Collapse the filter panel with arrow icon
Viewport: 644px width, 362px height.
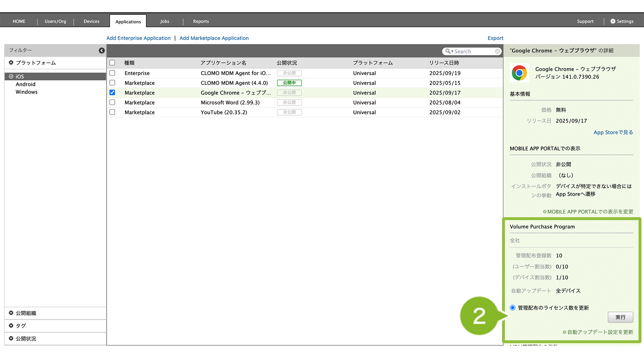pyautogui.click(x=102, y=51)
